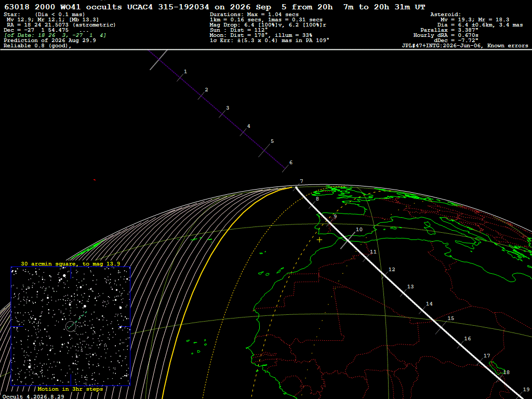532x399 pixels.
Task: Click the 'Motion in 3hr steps' label
Action: (70, 389)
